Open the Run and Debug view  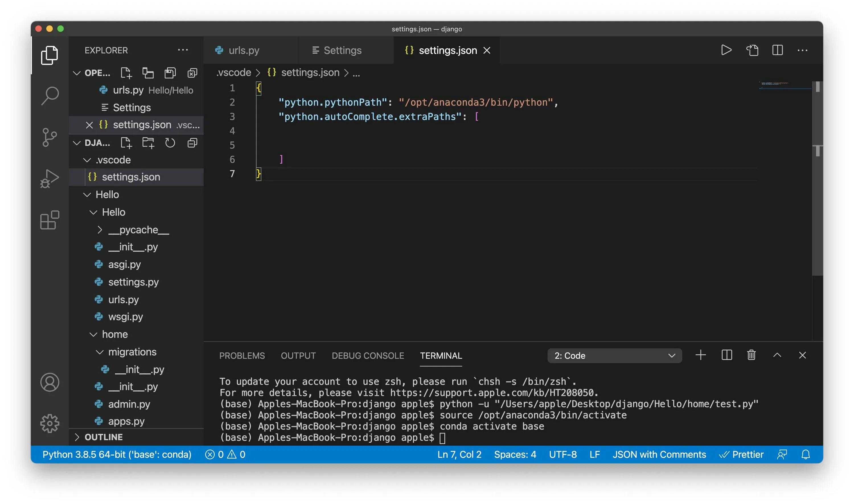click(50, 178)
